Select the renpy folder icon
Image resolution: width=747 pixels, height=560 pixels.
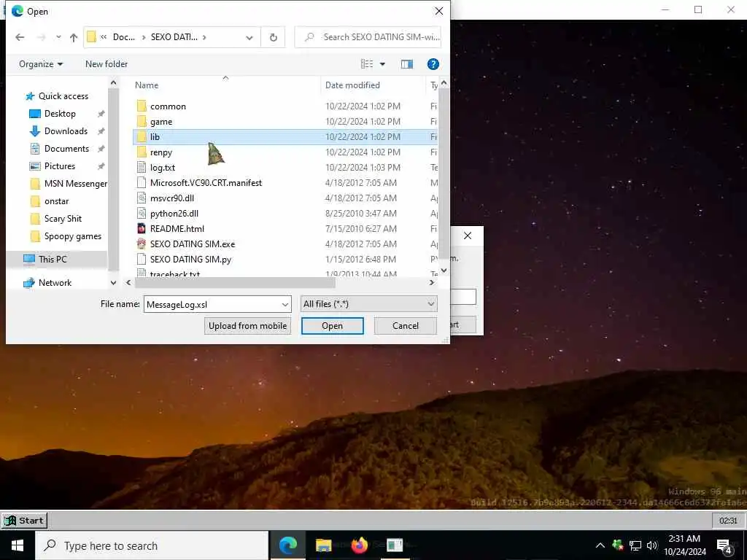(x=142, y=152)
